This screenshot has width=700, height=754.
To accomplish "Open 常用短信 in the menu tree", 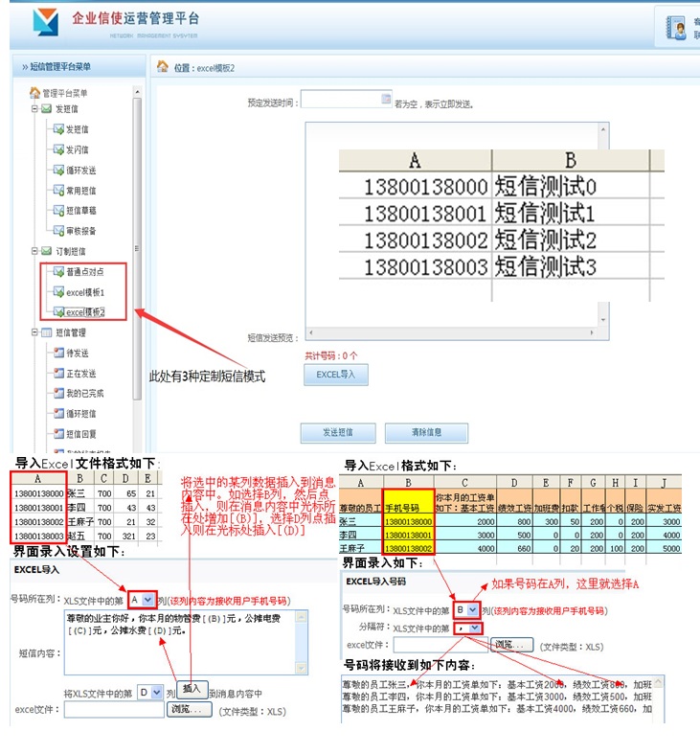I will pyautogui.click(x=80, y=191).
